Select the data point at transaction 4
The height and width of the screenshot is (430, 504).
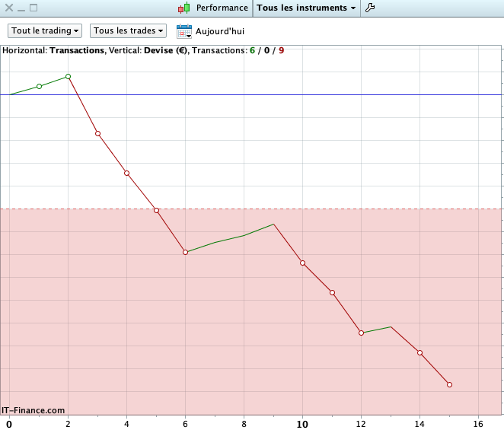pyautogui.click(x=126, y=174)
